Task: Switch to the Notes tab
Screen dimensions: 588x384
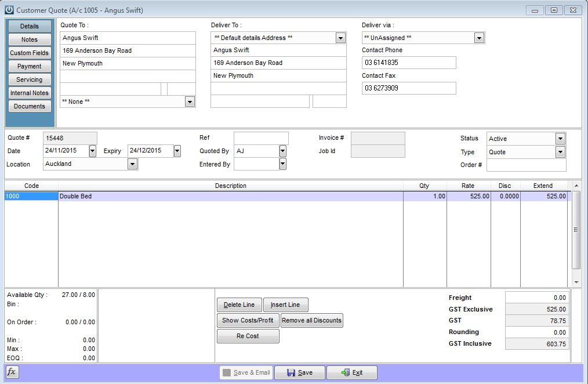Action: (x=30, y=39)
